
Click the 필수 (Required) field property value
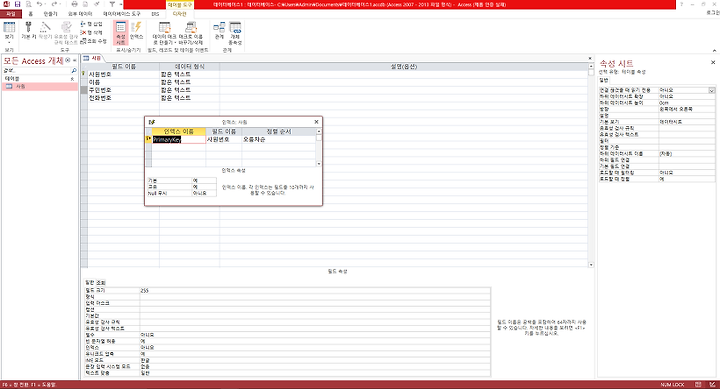coord(315,335)
